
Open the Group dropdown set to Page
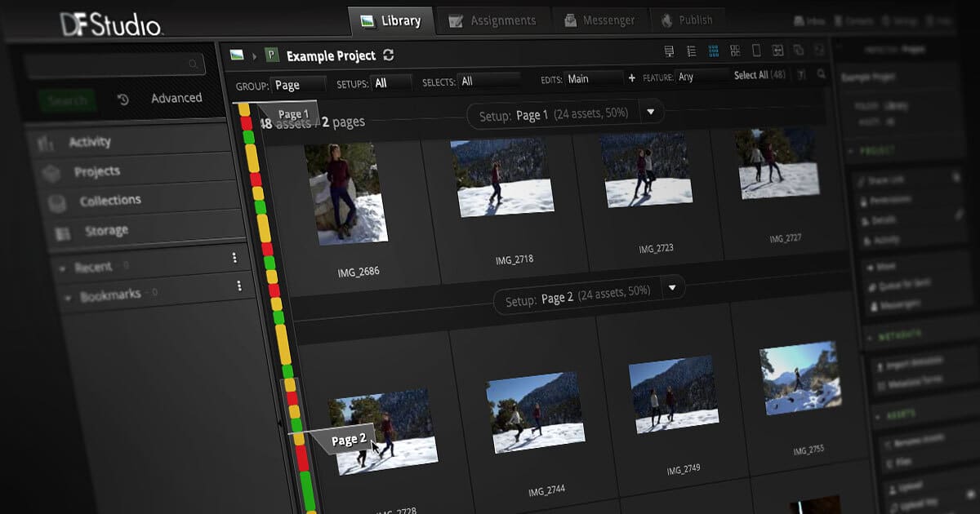point(299,84)
